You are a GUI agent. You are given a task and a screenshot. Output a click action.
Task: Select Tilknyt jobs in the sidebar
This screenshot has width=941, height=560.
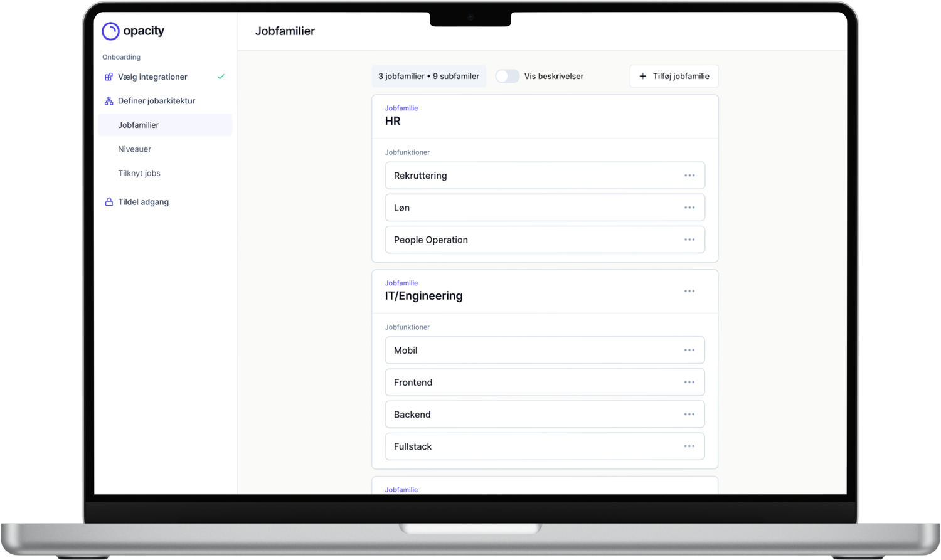[139, 173]
